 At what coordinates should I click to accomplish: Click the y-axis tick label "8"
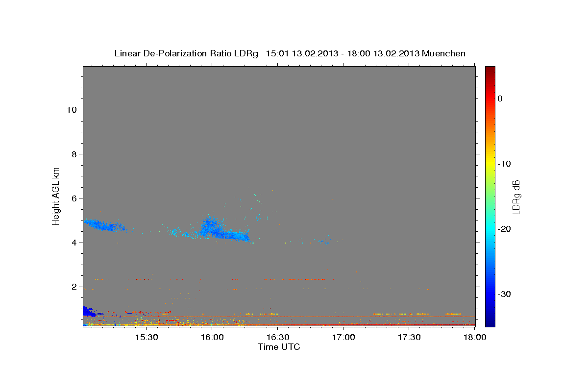(73, 154)
